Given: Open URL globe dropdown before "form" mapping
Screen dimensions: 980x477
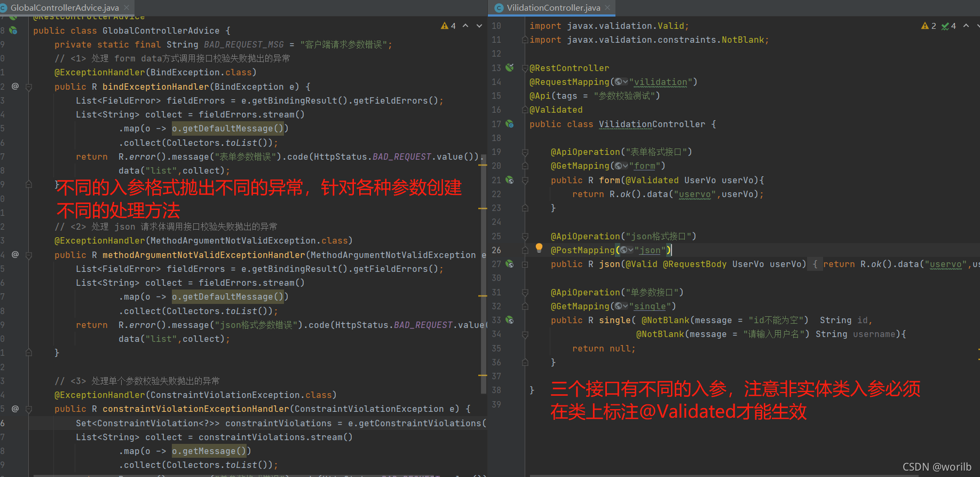Looking at the screenshot, I should [x=621, y=166].
